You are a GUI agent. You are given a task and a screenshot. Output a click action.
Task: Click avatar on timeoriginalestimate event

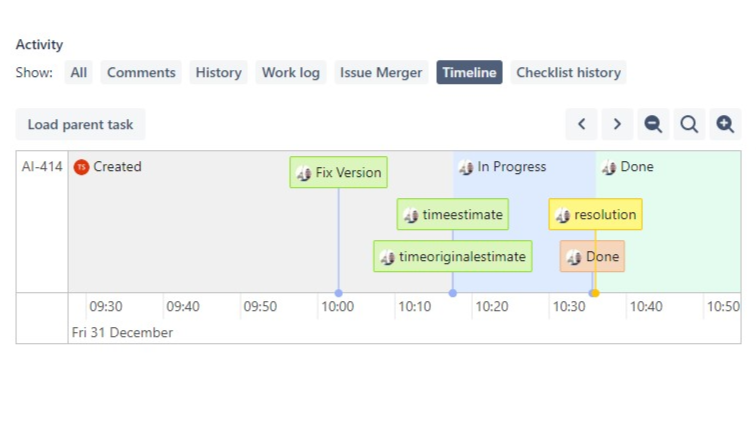[387, 257]
